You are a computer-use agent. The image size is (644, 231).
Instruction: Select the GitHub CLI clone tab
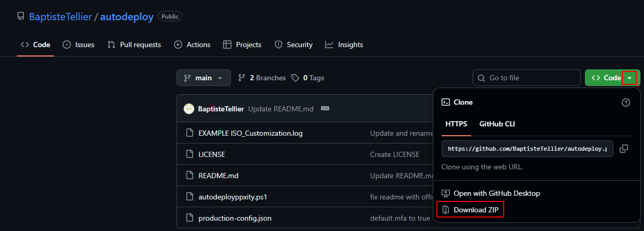coord(497,124)
